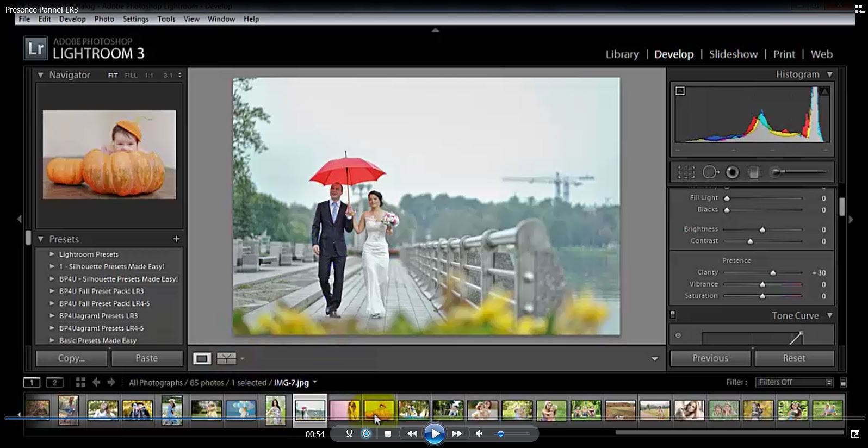Open the Photo menu
Viewport: 868px width, 448px height.
[104, 19]
